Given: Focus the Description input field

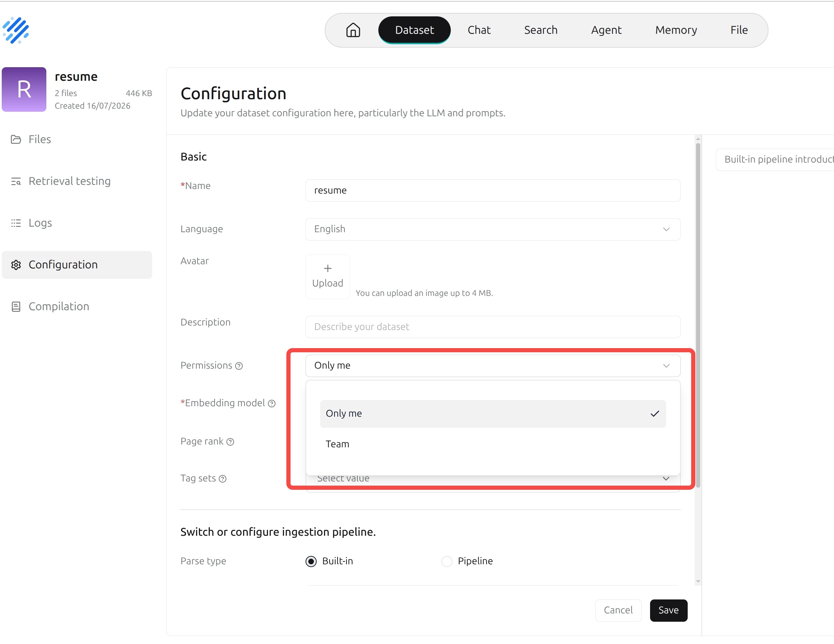Looking at the screenshot, I should click(x=493, y=327).
